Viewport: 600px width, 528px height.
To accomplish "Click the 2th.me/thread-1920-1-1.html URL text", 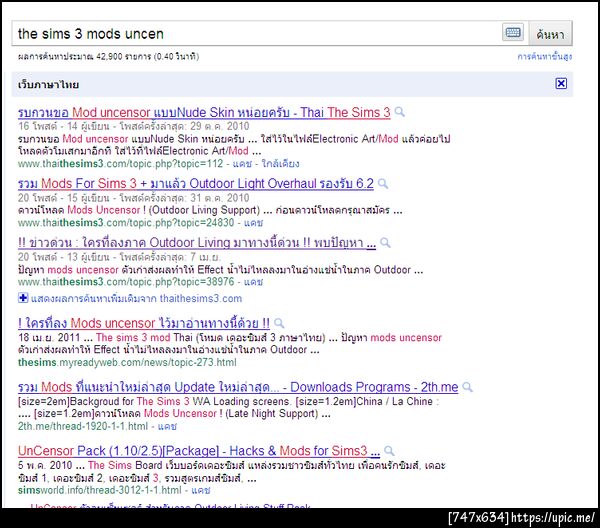I will [x=83, y=426].
